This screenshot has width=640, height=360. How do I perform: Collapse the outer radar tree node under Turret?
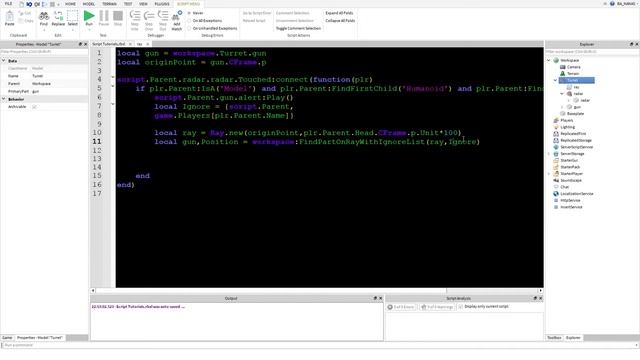coord(562,94)
